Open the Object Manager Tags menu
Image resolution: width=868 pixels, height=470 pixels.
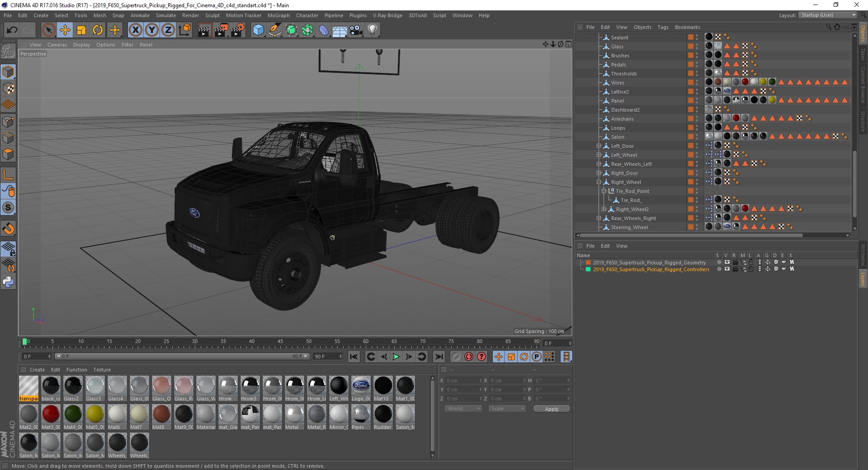(x=663, y=27)
